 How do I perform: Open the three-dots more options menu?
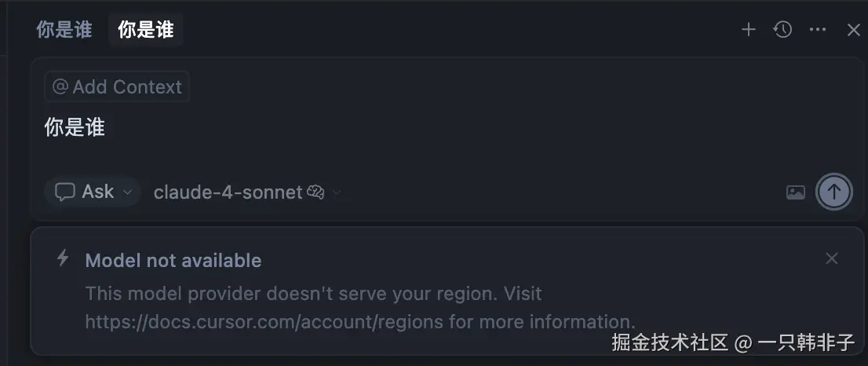pos(818,29)
